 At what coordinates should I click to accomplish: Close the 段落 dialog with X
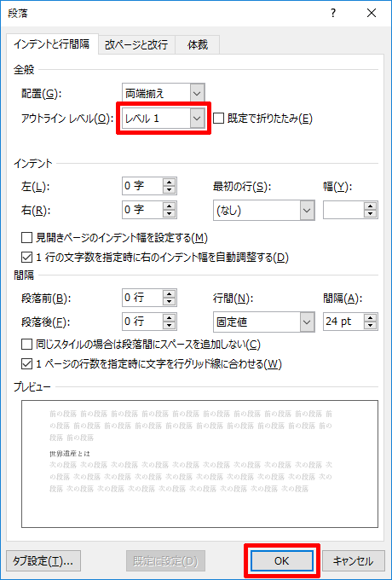tap(372, 14)
